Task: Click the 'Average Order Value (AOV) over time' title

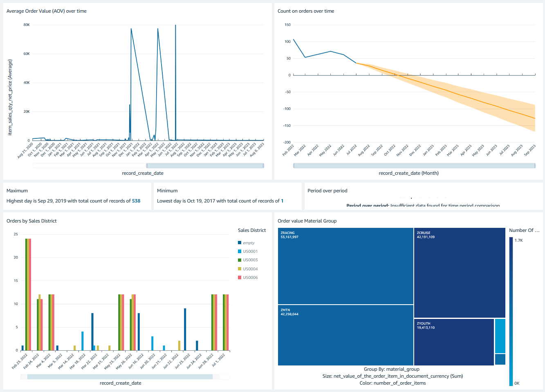Action: coord(47,11)
